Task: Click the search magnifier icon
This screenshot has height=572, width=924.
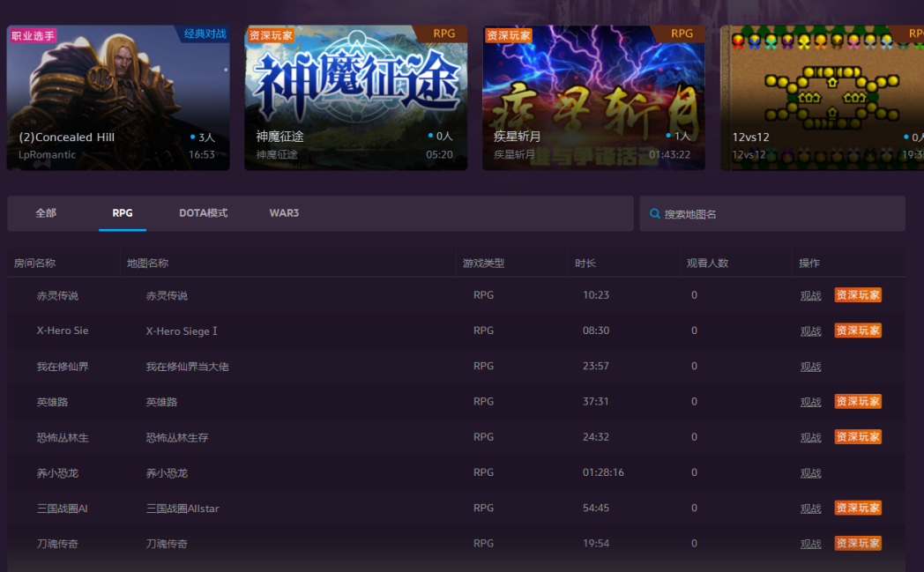Action: tap(654, 214)
